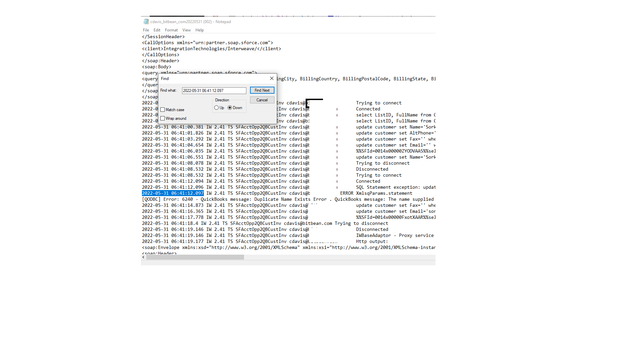Select the Up direction radio button
Screen dimensions: 644x348
[217, 108]
